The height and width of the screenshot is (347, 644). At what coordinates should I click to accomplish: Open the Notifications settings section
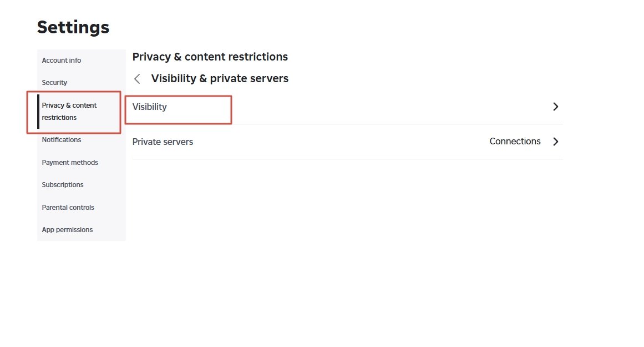tap(61, 140)
